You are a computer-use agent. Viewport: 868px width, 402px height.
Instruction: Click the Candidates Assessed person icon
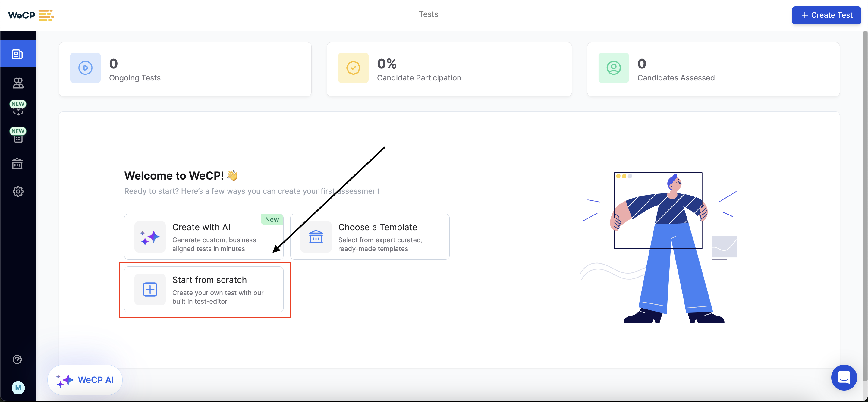(613, 68)
